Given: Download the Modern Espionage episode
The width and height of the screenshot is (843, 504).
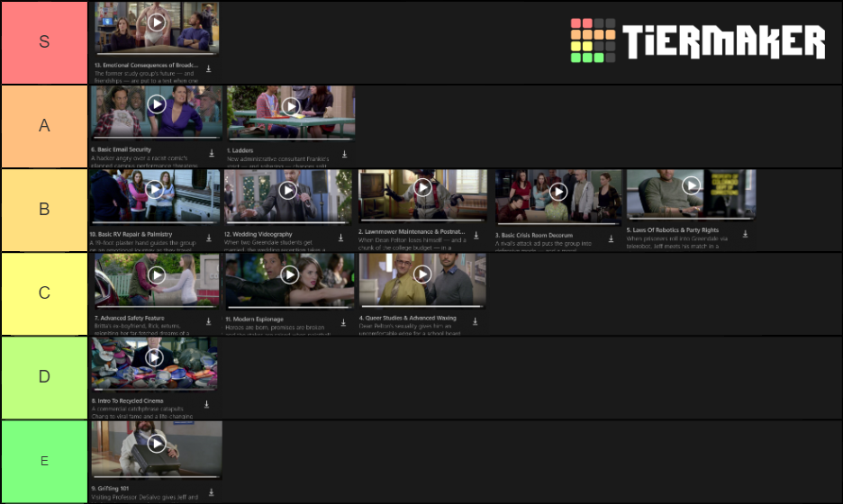Looking at the screenshot, I should [x=343, y=322].
